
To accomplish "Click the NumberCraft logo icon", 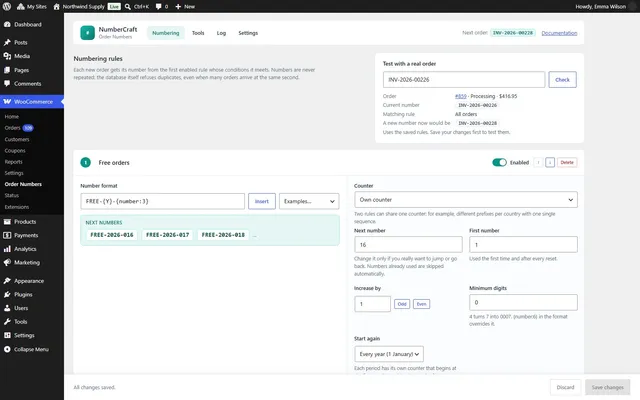I will coord(87,33).
